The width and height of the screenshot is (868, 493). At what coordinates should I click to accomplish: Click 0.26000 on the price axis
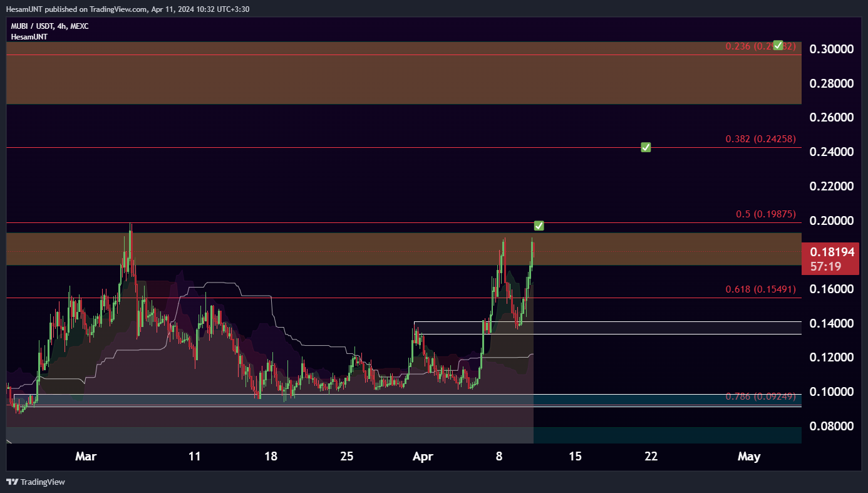832,117
